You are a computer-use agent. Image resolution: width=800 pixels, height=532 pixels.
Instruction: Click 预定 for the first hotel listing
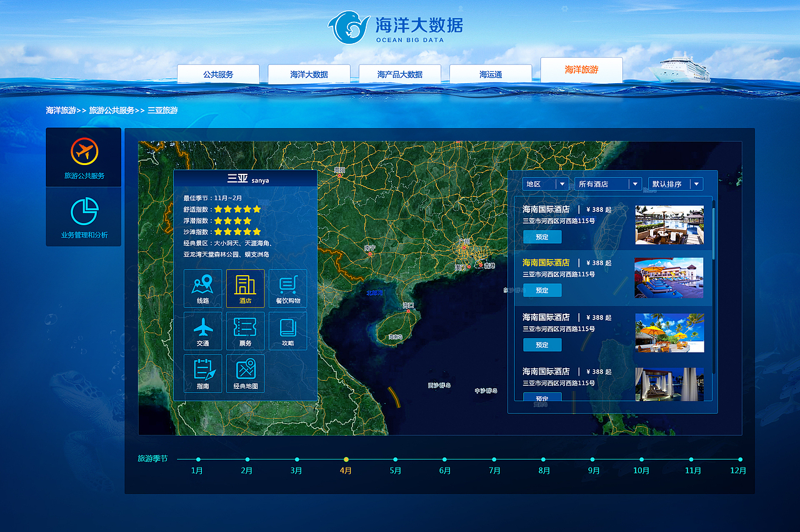(x=542, y=237)
